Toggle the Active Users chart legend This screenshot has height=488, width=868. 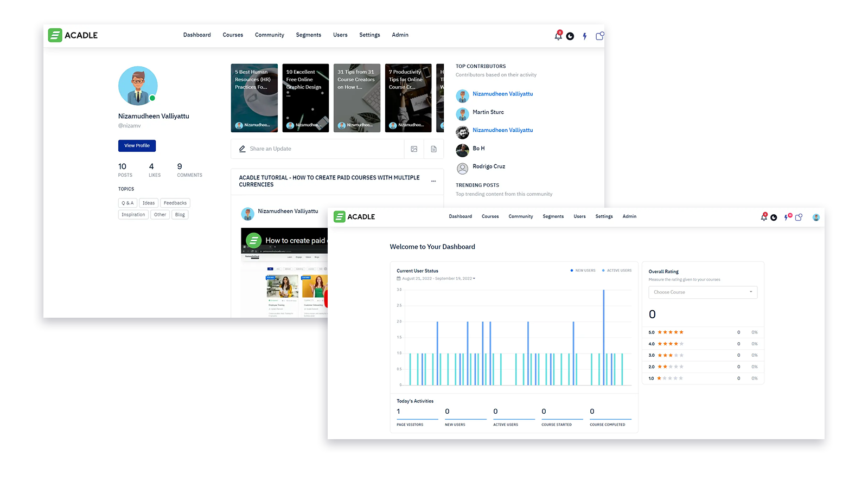[617, 271]
